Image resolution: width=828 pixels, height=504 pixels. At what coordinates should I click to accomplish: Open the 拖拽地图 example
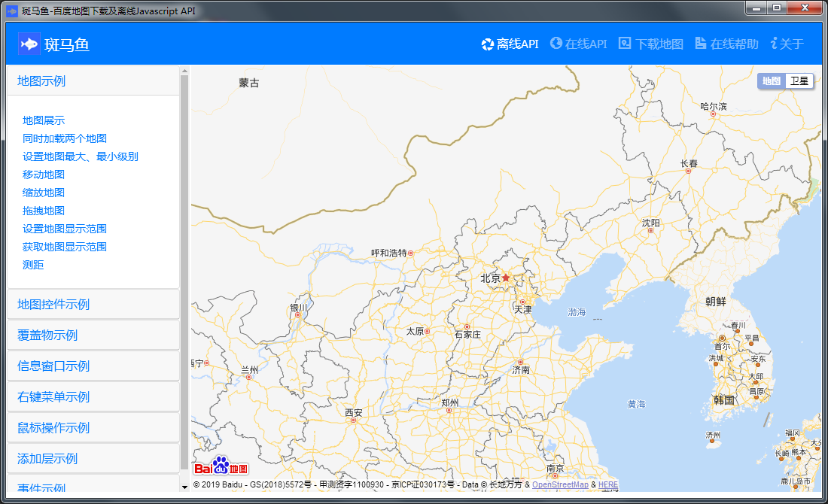(x=44, y=211)
